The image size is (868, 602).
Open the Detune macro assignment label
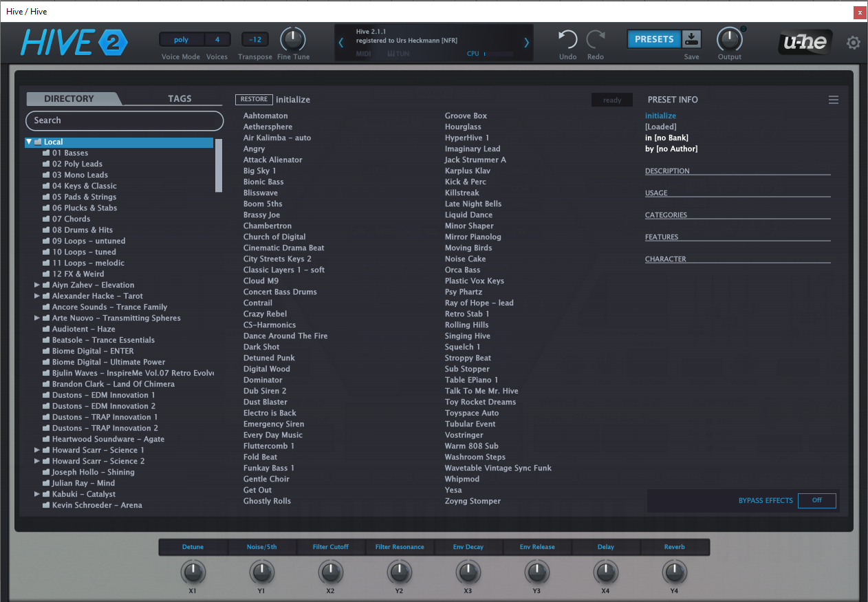click(x=193, y=547)
